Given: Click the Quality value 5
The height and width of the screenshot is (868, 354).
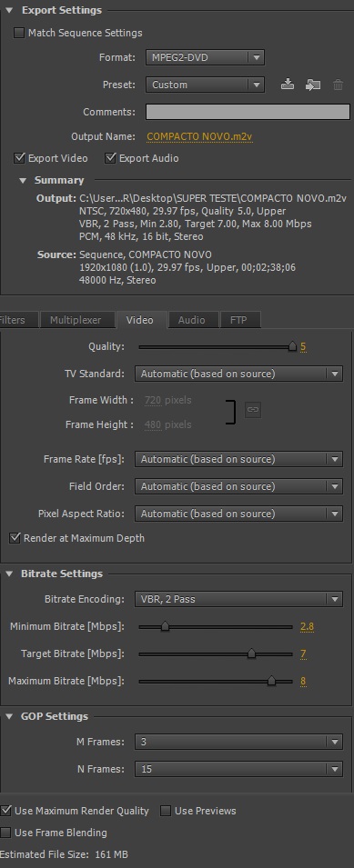Looking at the screenshot, I should (303, 347).
